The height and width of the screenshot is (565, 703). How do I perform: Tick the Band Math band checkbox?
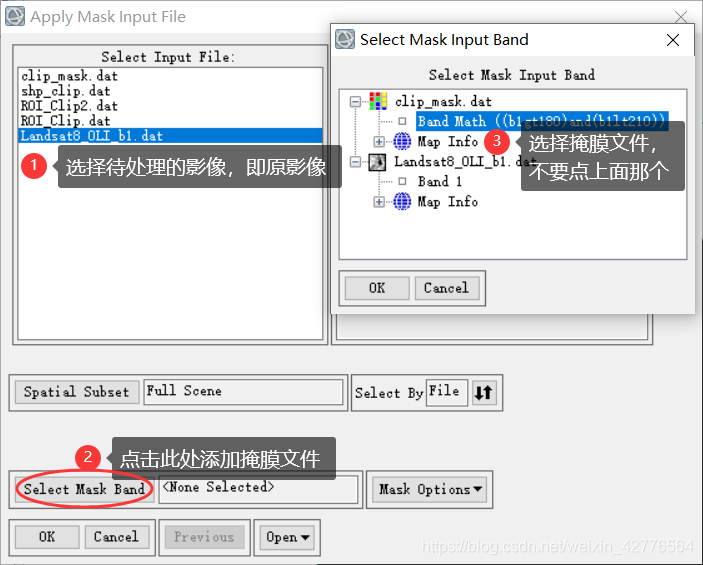pos(402,121)
